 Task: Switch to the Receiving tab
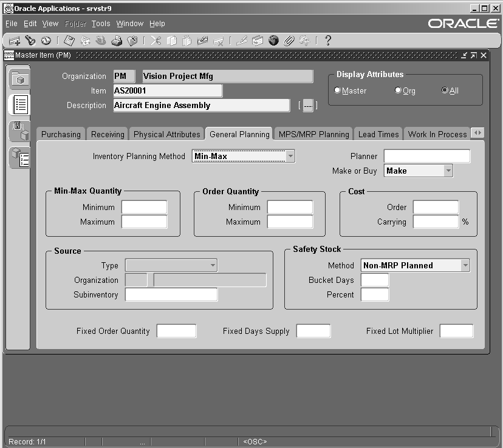click(x=108, y=134)
